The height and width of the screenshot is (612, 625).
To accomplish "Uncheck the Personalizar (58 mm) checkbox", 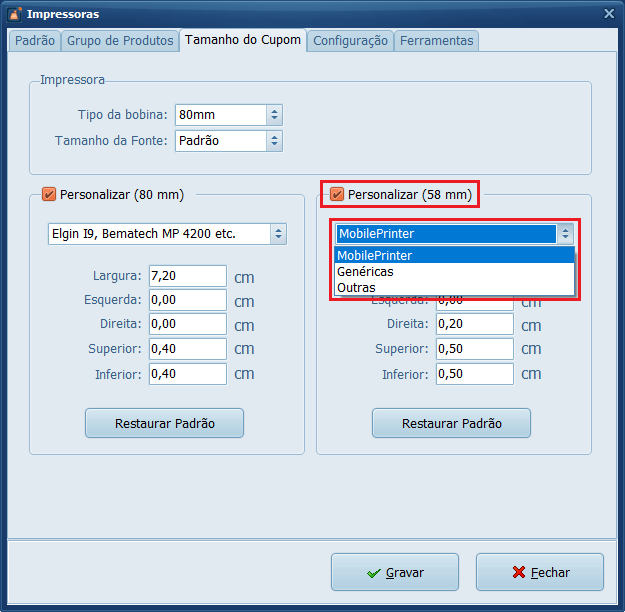I will (x=337, y=195).
